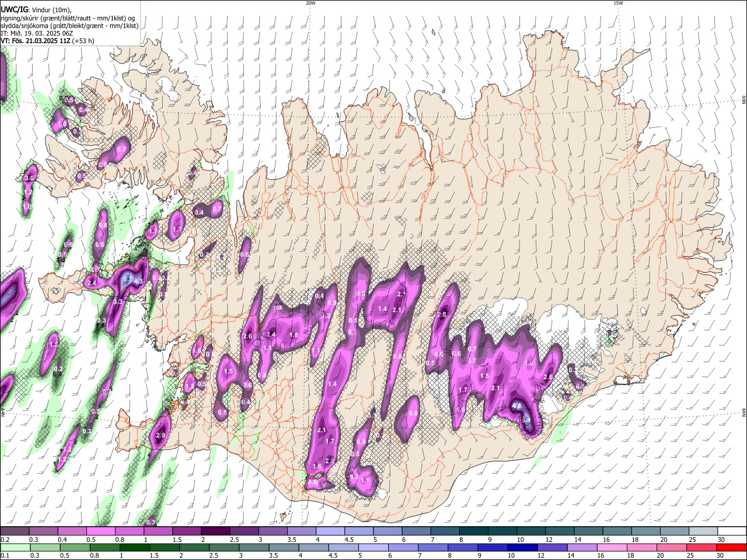The height and width of the screenshot is (560, 747).
Task: Click the 20W longitude label
Action: (x=310, y=3)
